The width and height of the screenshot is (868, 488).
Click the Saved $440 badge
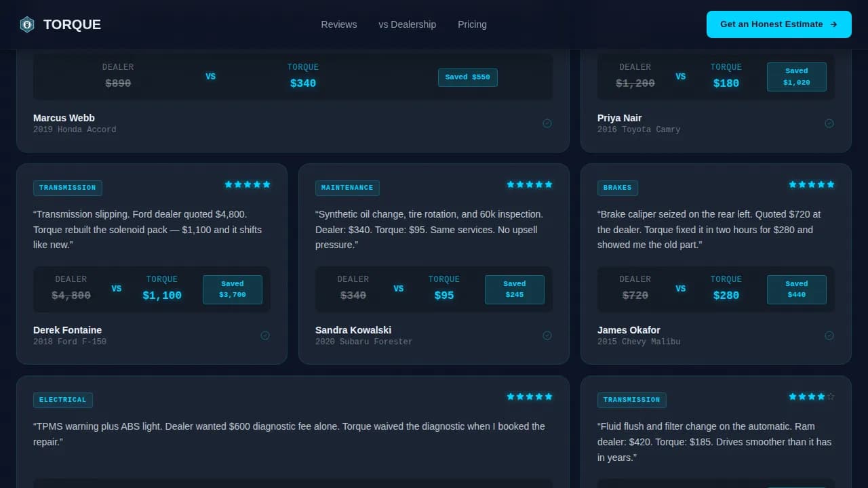click(x=797, y=289)
